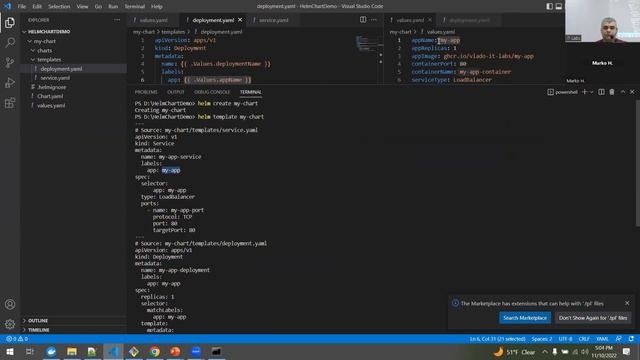Click the split editor right icon
The width and height of the screenshot is (640, 360).
[x=363, y=20]
